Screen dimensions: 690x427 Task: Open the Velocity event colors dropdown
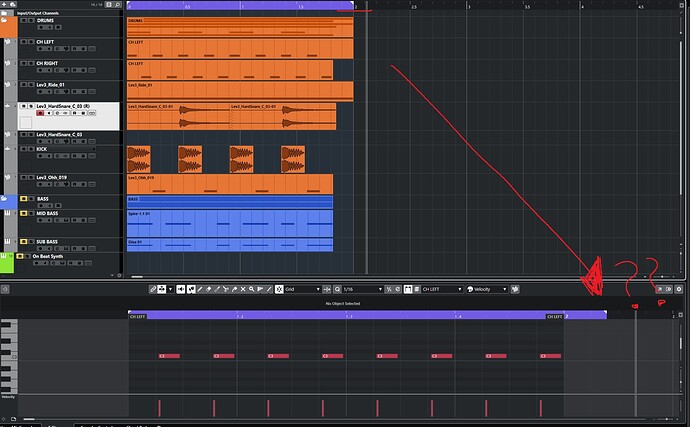[x=487, y=289]
